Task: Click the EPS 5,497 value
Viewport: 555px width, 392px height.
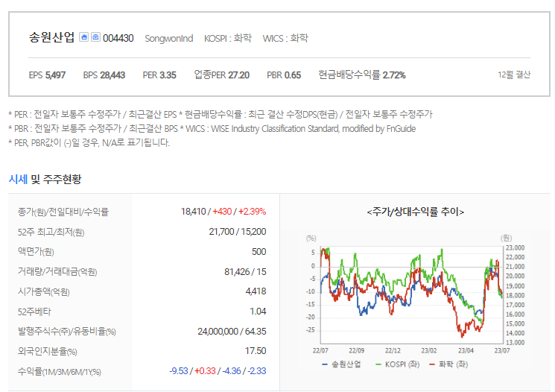Action: (47, 75)
